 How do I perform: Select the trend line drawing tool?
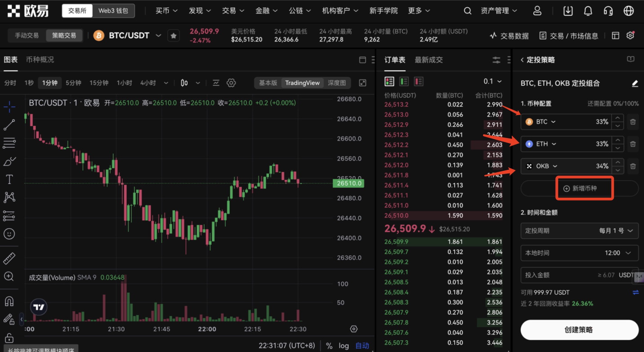9,125
